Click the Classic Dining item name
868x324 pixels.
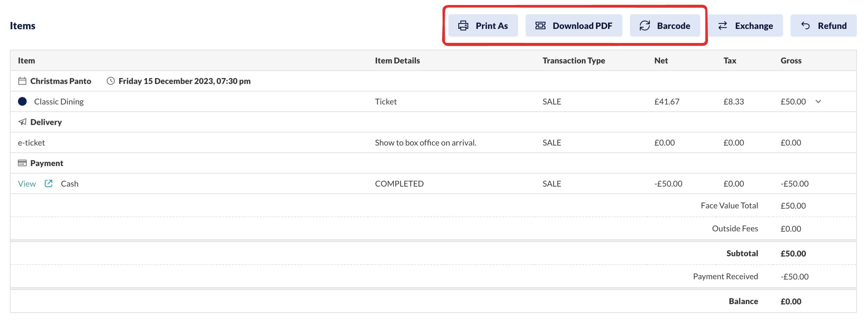(59, 102)
